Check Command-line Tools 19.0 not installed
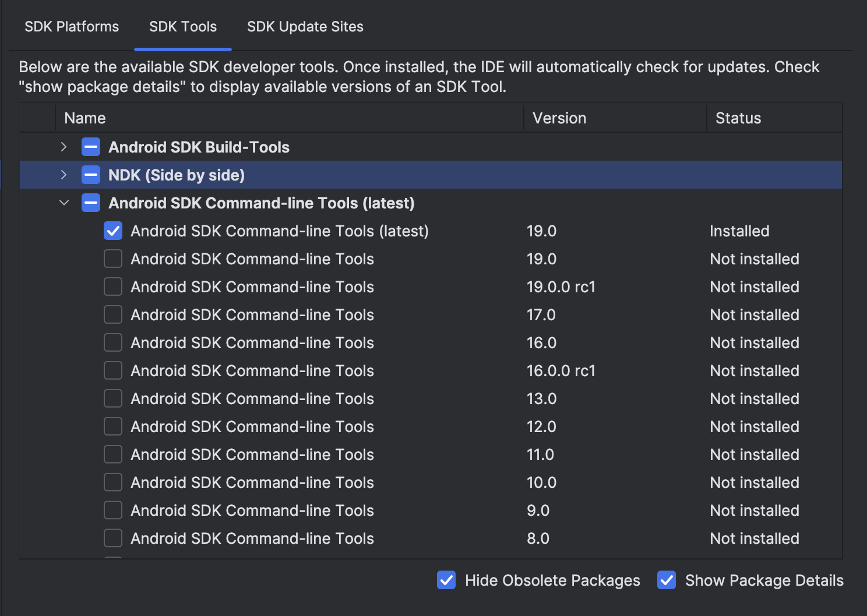This screenshot has height=616, width=867. [113, 259]
